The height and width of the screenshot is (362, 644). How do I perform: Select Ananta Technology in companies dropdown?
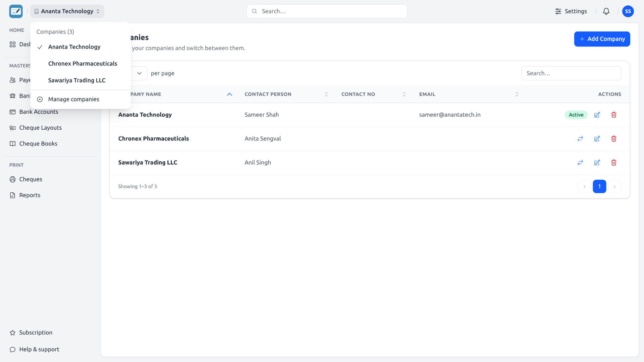click(x=80, y=47)
